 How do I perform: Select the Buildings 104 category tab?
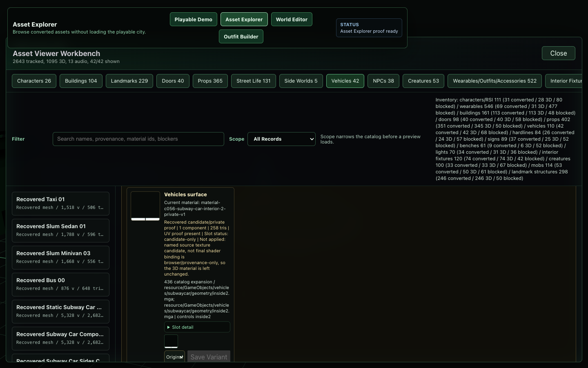pos(81,81)
